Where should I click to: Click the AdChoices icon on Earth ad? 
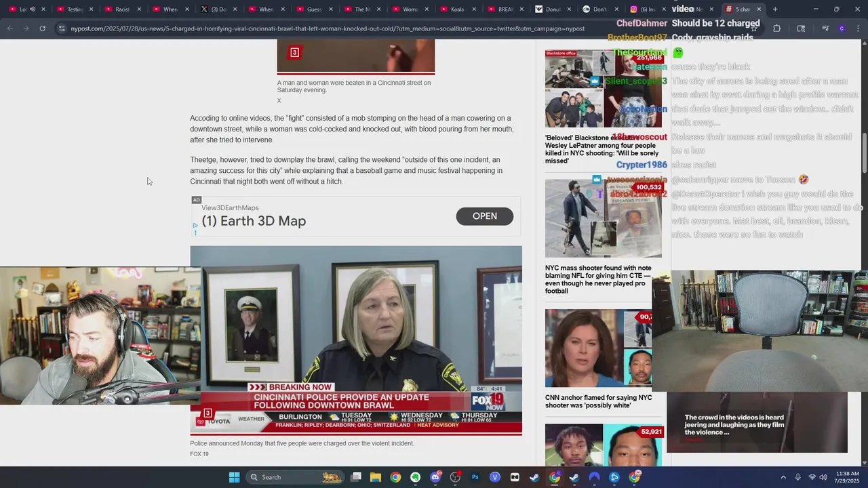[195, 225]
